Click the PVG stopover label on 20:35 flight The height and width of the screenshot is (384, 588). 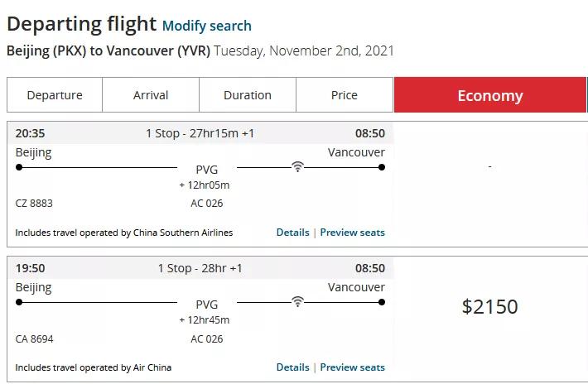pyautogui.click(x=207, y=170)
